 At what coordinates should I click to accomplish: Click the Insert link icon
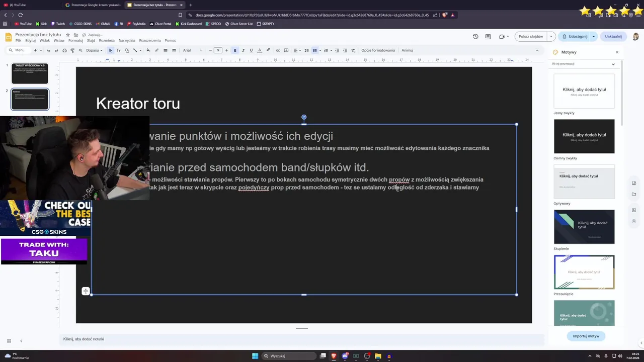[278, 50]
